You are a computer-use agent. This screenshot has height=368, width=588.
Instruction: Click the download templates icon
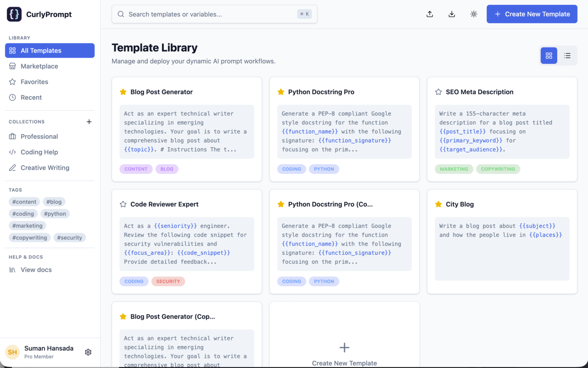[x=452, y=14]
